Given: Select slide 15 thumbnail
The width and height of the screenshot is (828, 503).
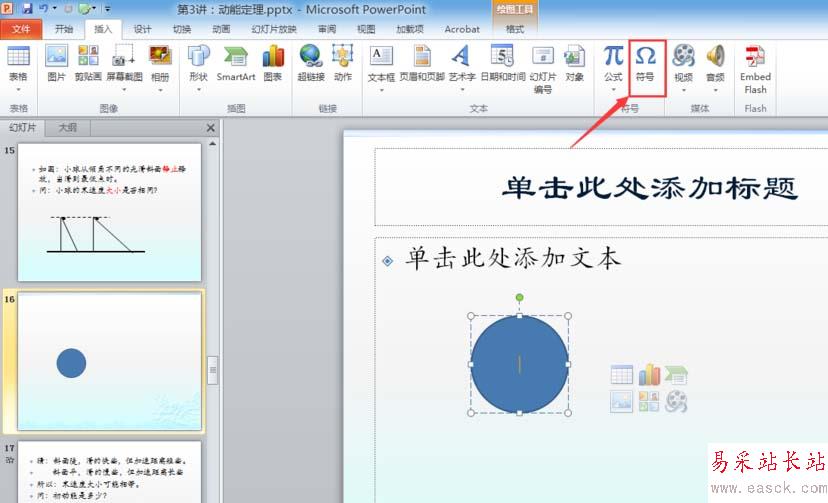Looking at the screenshot, I should click(x=109, y=212).
